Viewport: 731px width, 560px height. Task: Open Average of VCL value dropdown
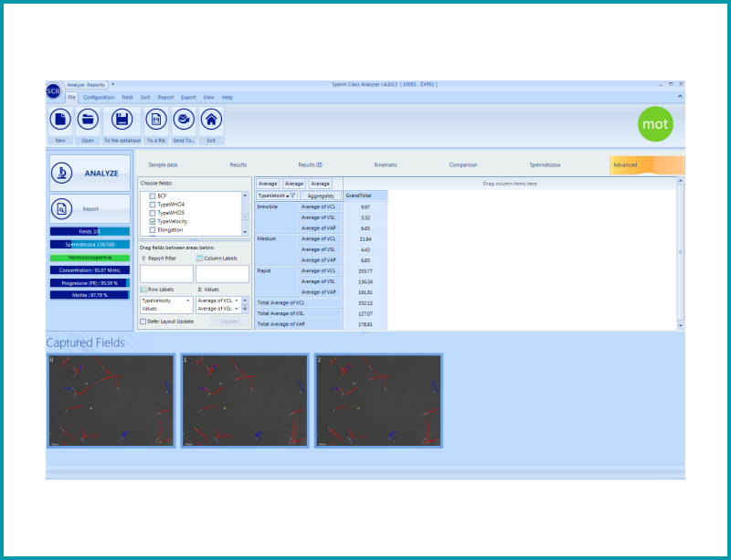pos(237,301)
